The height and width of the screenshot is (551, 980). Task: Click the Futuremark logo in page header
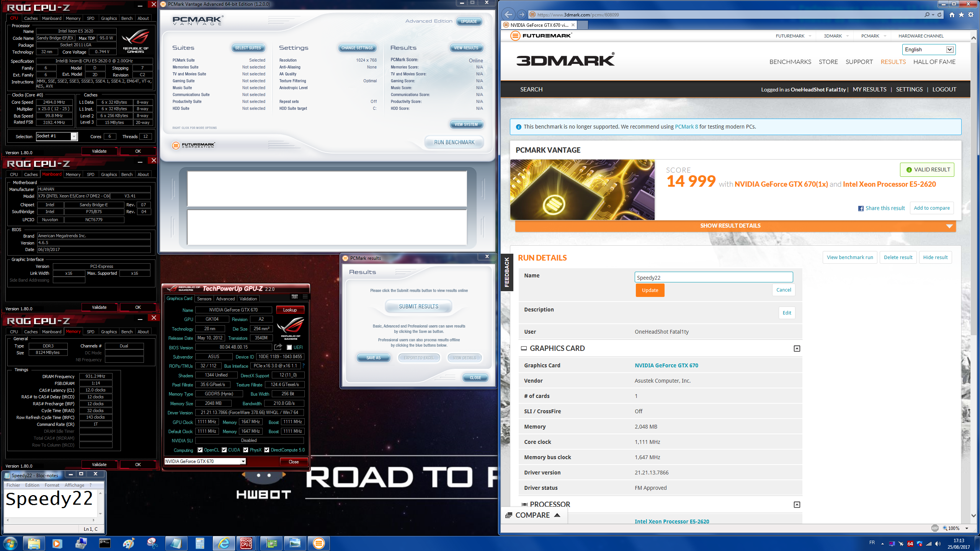tap(541, 36)
